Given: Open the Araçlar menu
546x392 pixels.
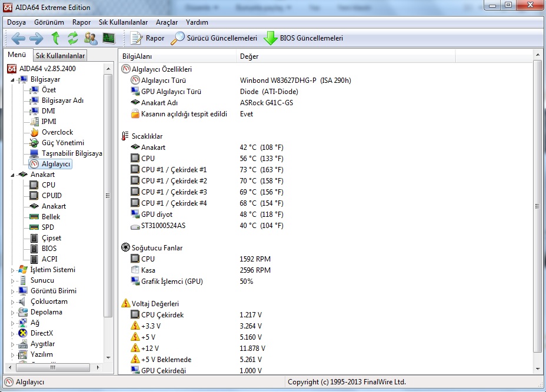Looking at the screenshot, I should click(167, 22).
